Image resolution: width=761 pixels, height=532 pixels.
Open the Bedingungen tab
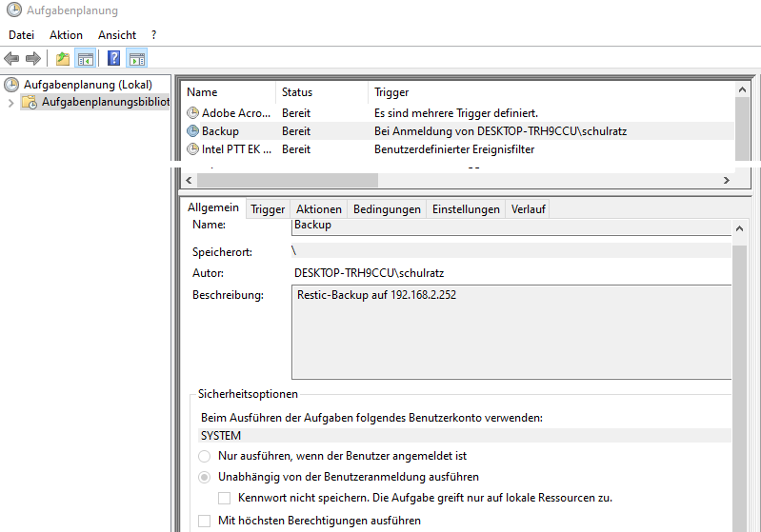[387, 209]
